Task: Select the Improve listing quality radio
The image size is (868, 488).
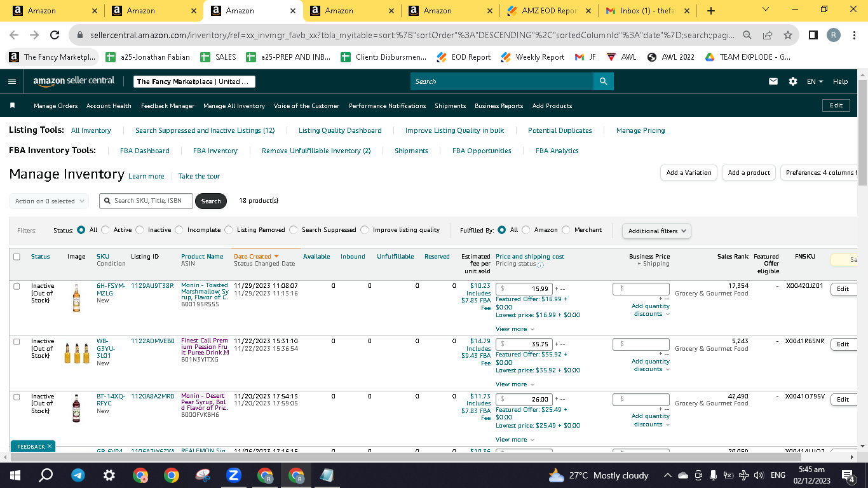Action: tap(365, 230)
